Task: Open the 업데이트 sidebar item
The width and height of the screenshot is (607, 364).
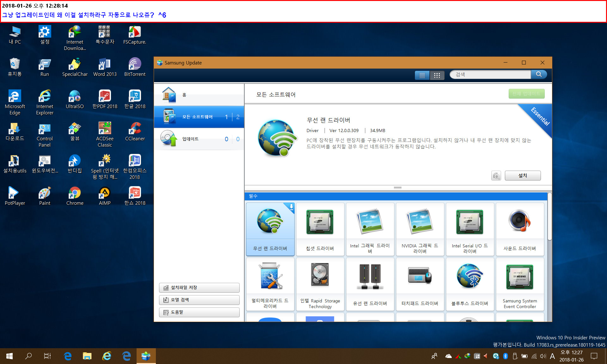Action: [x=199, y=139]
